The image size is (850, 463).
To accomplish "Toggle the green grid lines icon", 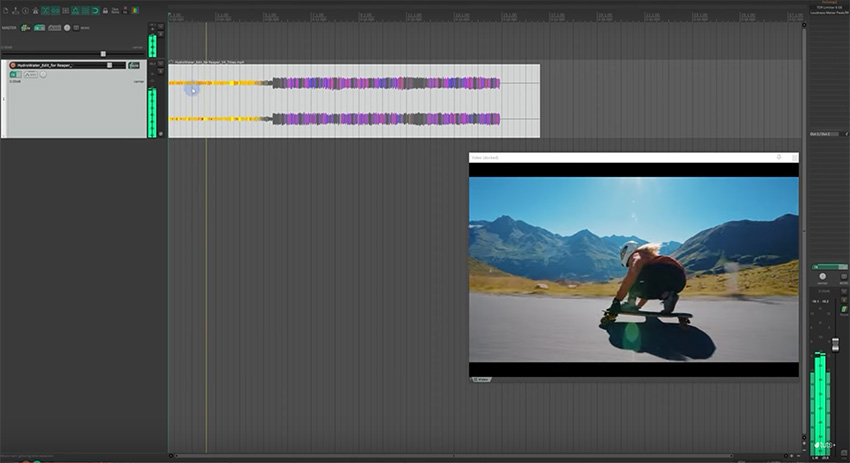I will click(x=85, y=11).
